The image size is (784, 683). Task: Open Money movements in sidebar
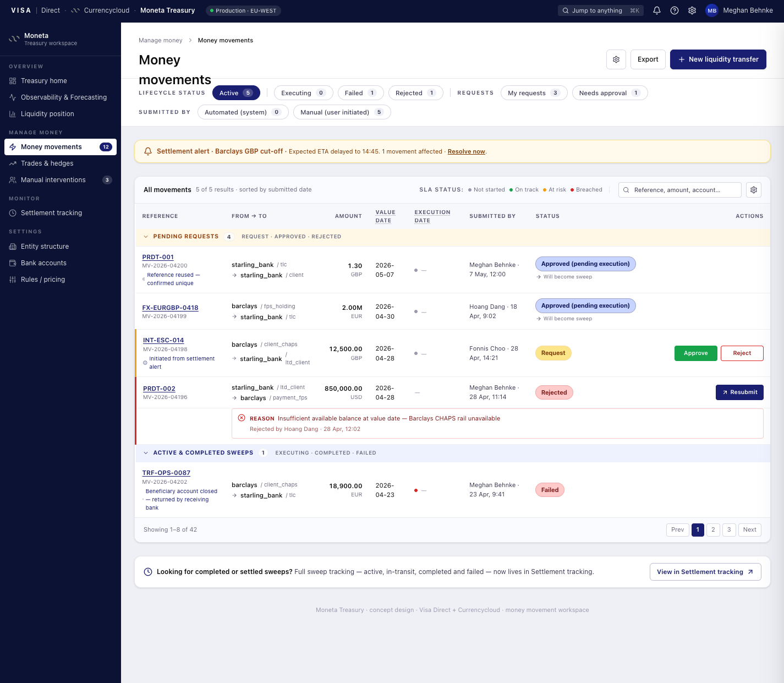(61, 147)
